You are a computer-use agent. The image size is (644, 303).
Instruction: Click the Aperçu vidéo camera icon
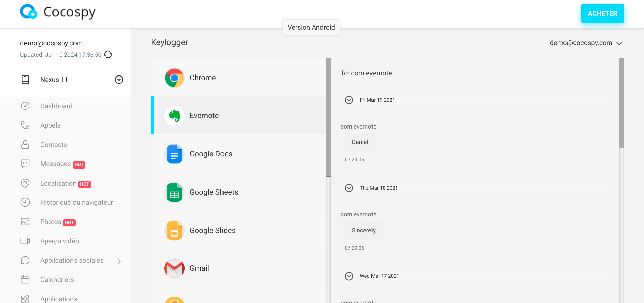(x=25, y=241)
